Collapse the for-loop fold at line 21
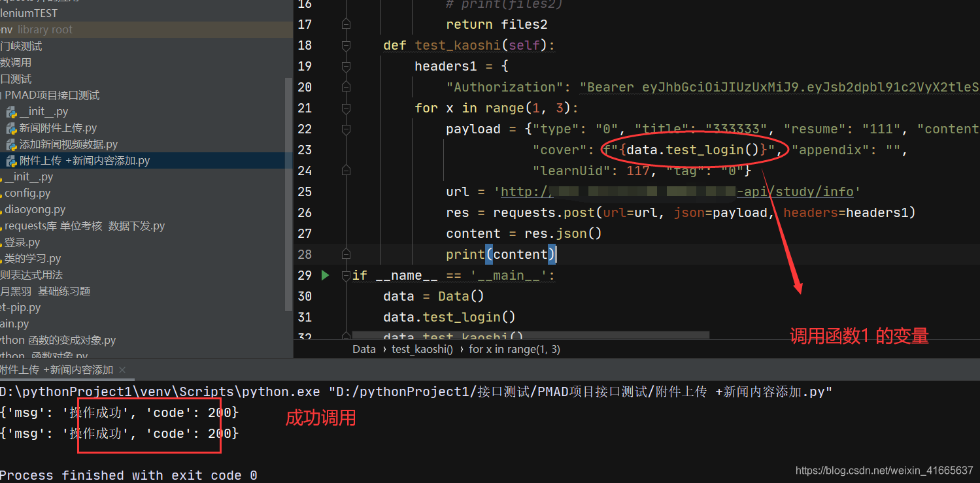This screenshot has height=483, width=980. click(x=346, y=108)
